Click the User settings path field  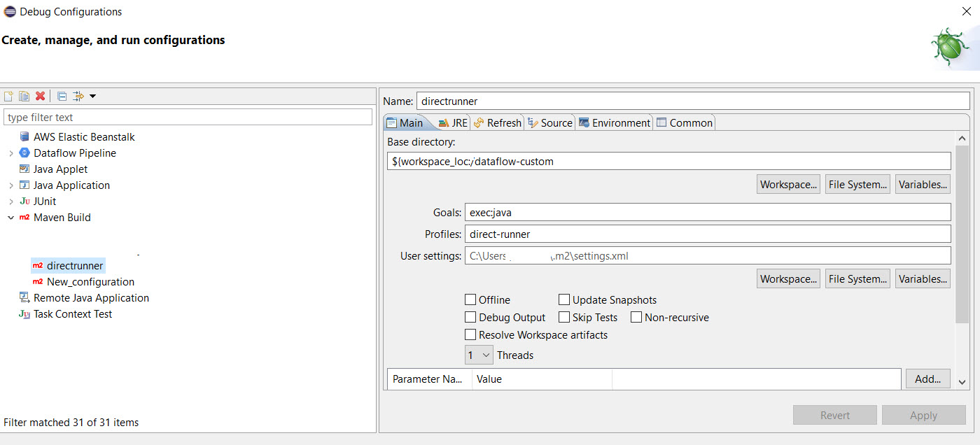[708, 255]
